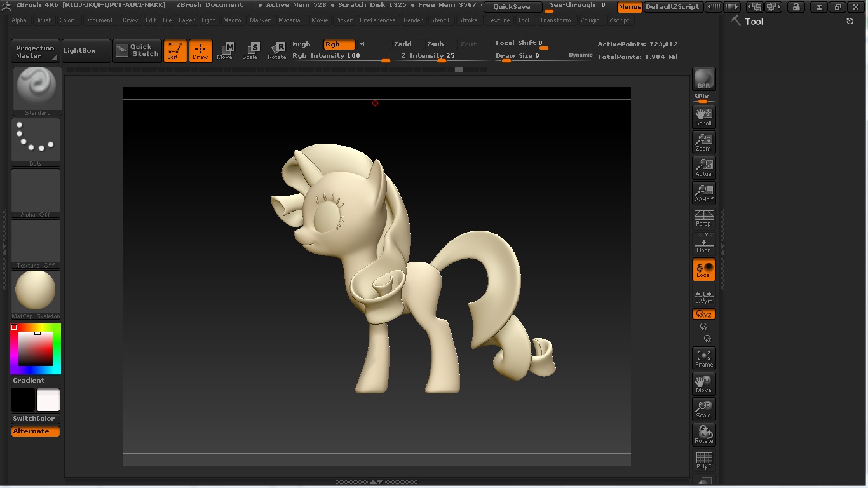Click the Tool palette hammer icon
The image size is (868, 488).
tap(736, 21)
